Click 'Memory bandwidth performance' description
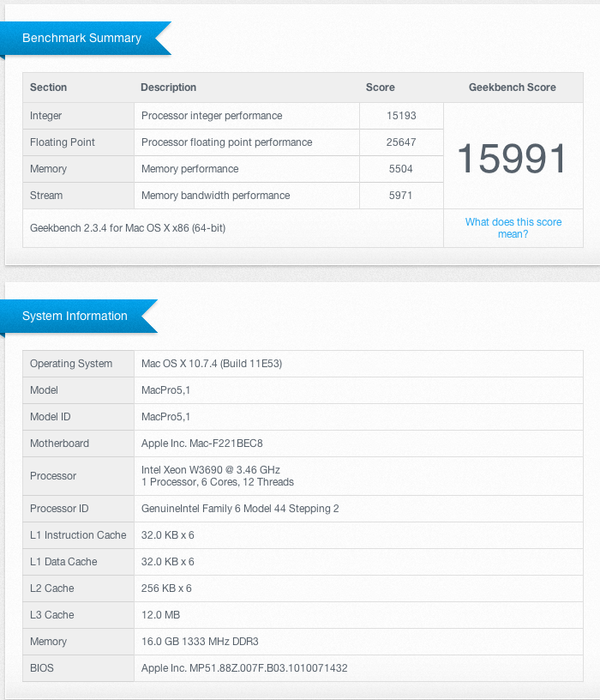This screenshot has width=600, height=700. coord(215,195)
